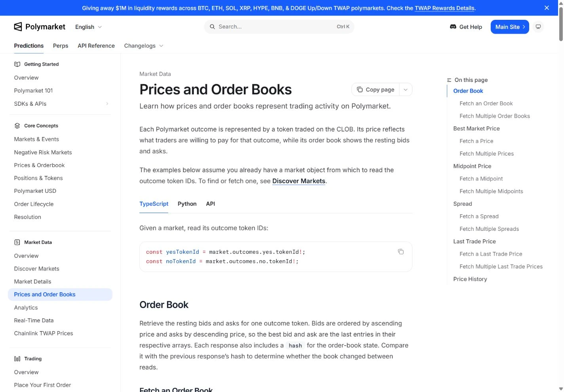The image size is (564, 392).
Task: Focus the Search input field
Action: point(279,27)
